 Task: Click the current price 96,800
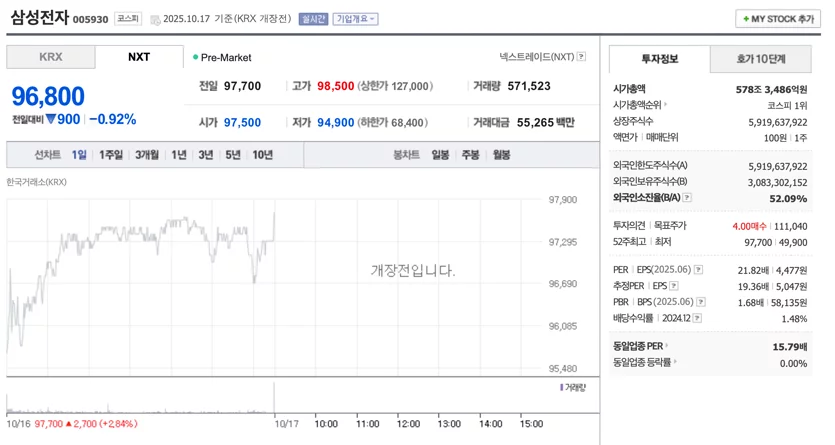pos(48,96)
